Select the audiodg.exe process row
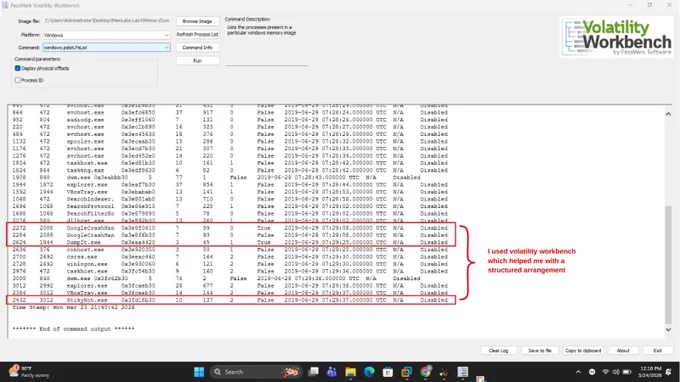The width and height of the screenshot is (680, 382). pos(230,120)
